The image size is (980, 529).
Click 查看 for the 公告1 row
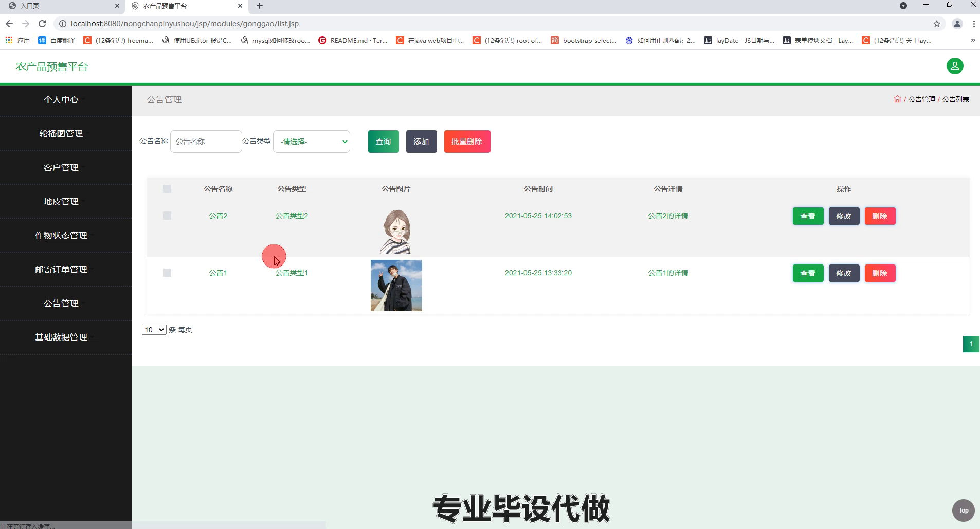[808, 273]
